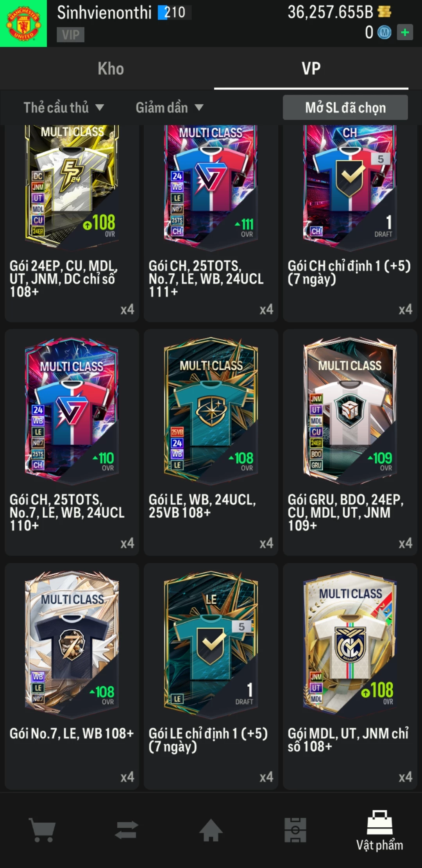Screen dimensions: 422x868
Task: Pick the Gói LE, WB, 24UCL, 25VB 108+ pack
Action: pos(211,442)
